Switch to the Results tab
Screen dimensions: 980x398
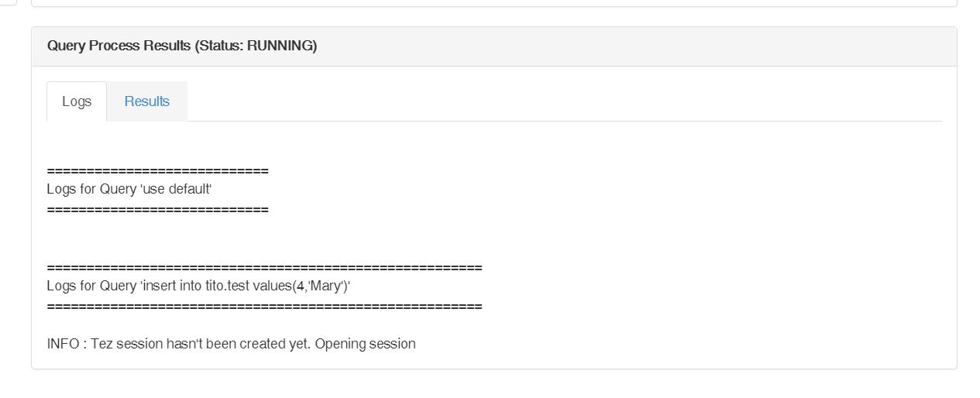pos(146,101)
